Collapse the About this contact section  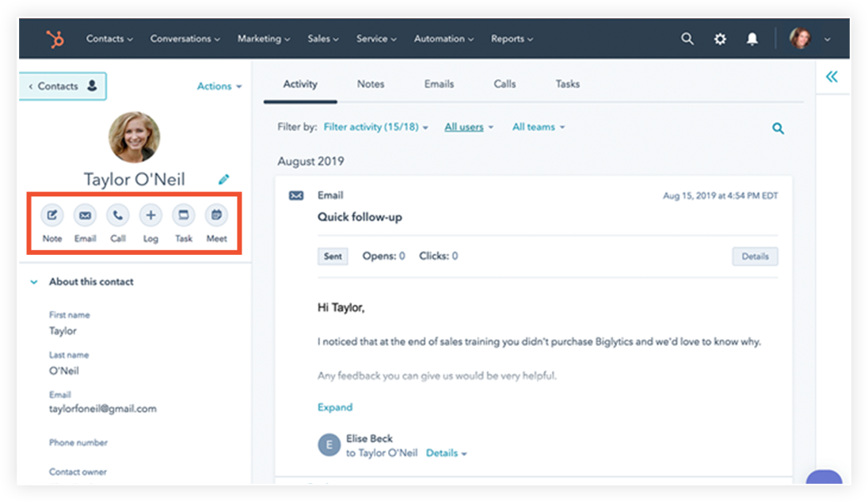tap(33, 281)
